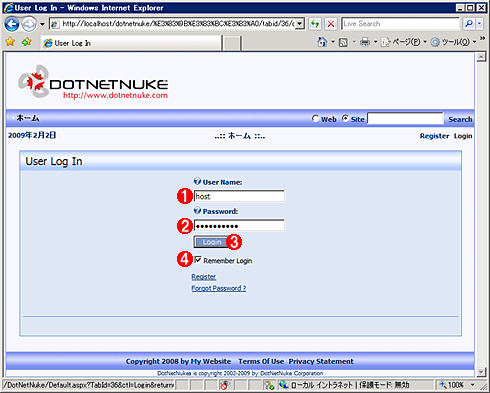Viewport: 490px width, 393px height.
Task: Select the User Log In browser tab
Action: coord(131,43)
